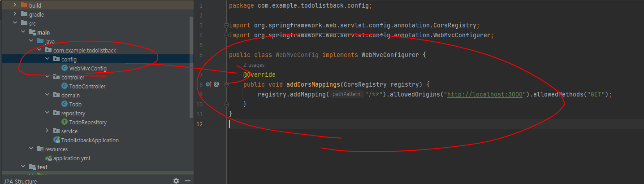
Task: Click the controller package icon
Action: pos(56,77)
